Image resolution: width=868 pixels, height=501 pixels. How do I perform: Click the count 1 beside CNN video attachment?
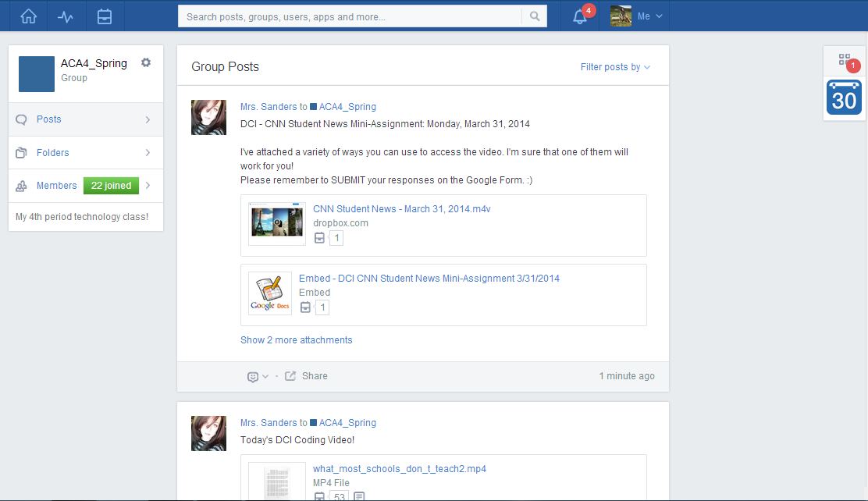336,238
